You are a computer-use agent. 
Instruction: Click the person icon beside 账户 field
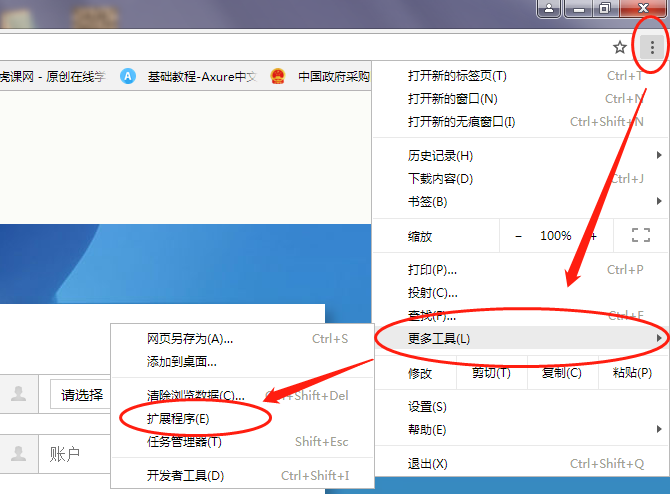18,453
